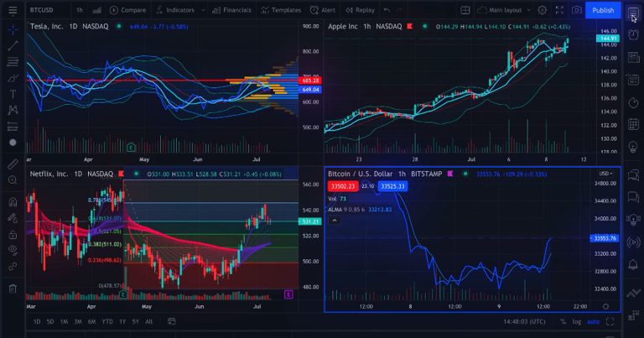Screen dimensions: 644x338
Task: Select the YTD time range
Action: (107, 321)
